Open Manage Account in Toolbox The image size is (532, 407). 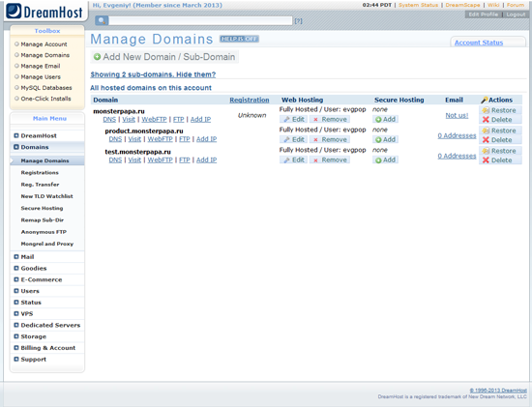pyautogui.click(x=44, y=44)
